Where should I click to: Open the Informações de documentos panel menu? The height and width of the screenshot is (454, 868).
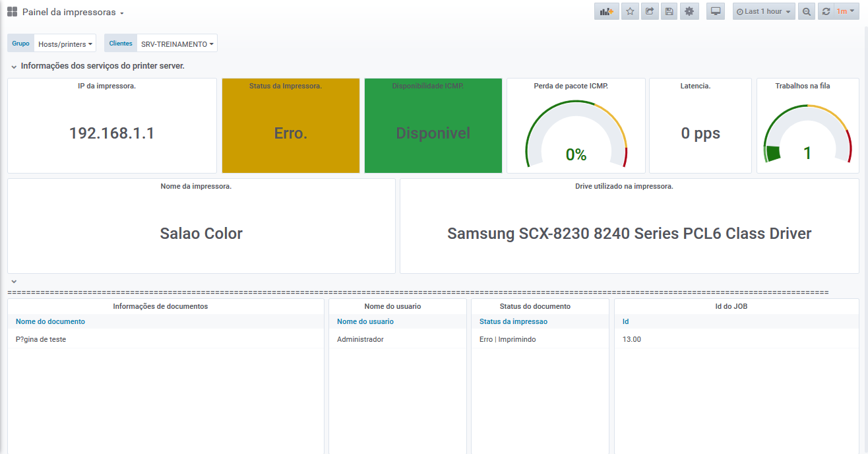coord(160,306)
